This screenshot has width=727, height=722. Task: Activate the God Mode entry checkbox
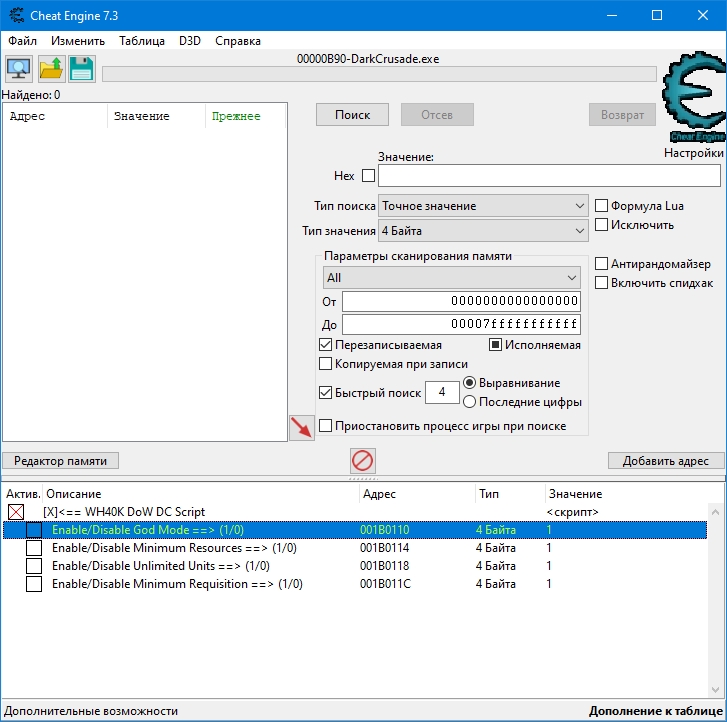[34, 530]
